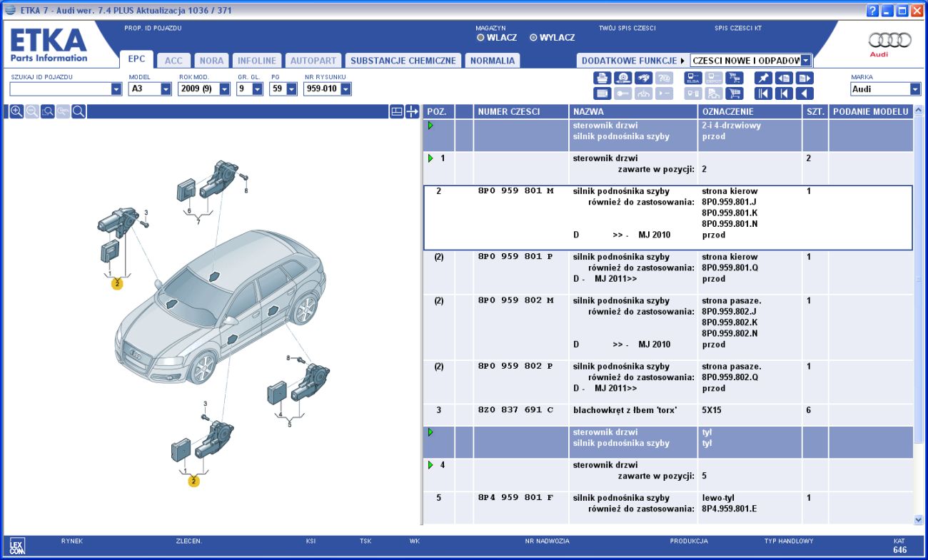928x560 pixels.
Task: Click lower yellow callout 2 in illustration
Action: coord(193,482)
